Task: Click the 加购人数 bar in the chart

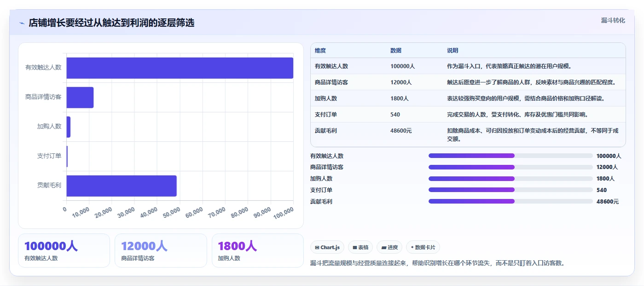Action: click(x=69, y=127)
